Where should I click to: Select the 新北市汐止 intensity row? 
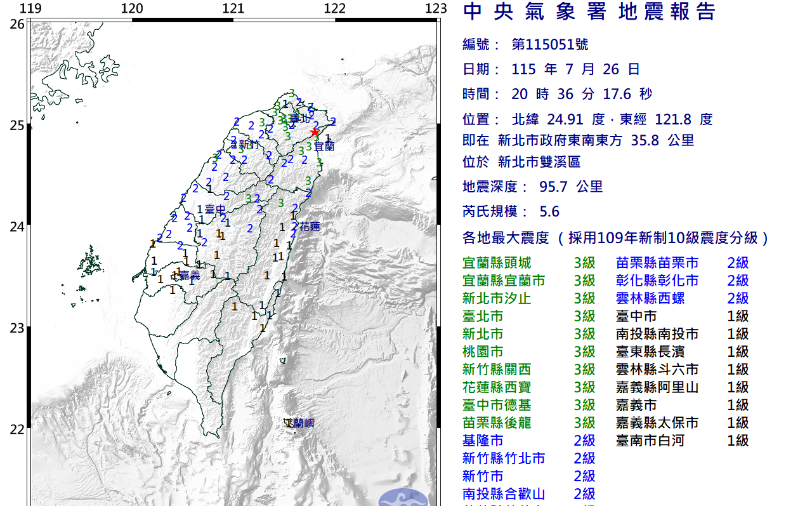[x=529, y=298]
